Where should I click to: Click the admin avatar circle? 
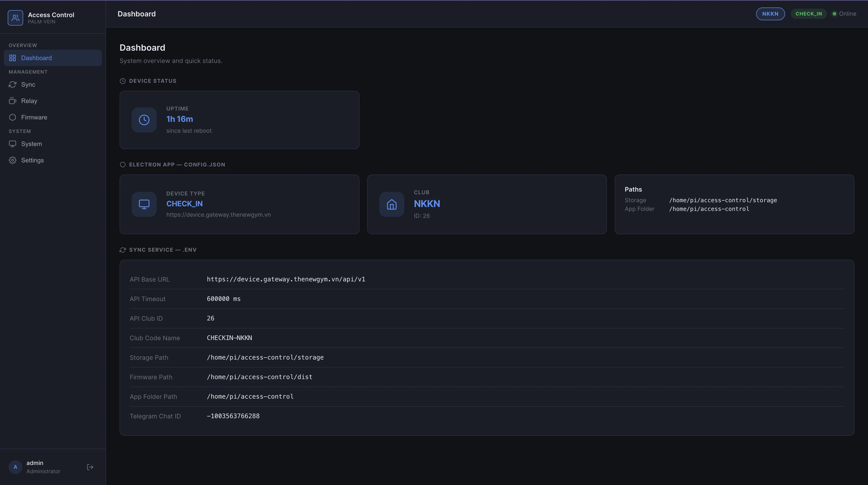click(15, 467)
